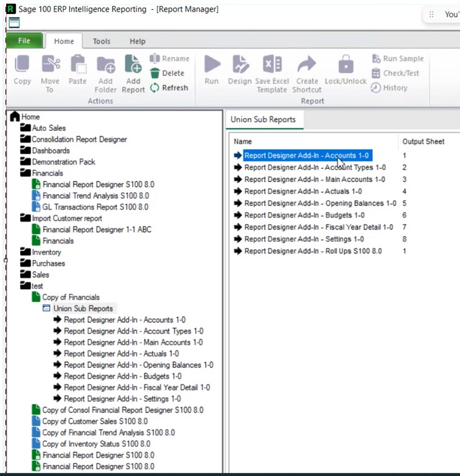This screenshot has width=460, height=476.
Task: Click the History clock icon
Action: point(375,88)
